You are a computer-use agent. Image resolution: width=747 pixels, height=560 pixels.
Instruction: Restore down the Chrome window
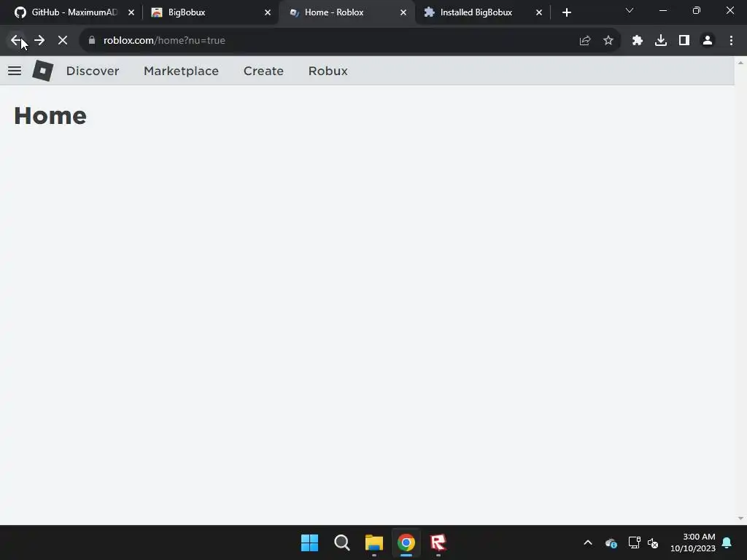coord(697,10)
